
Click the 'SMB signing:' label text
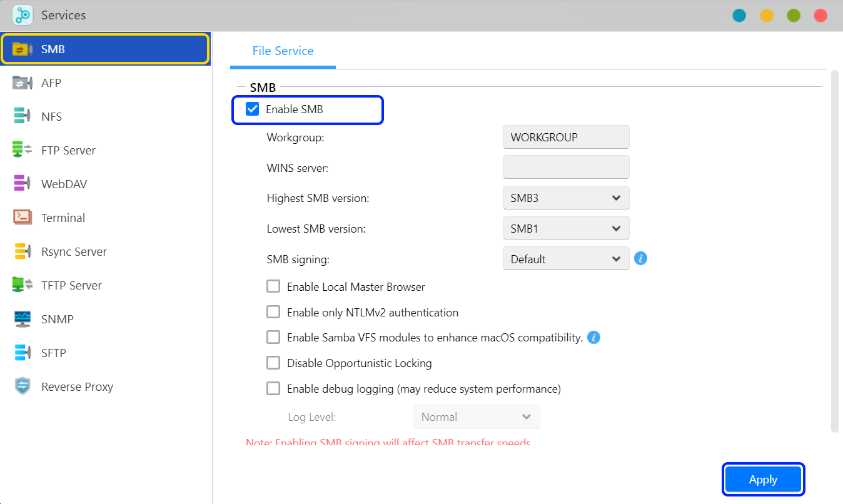pyautogui.click(x=298, y=259)
